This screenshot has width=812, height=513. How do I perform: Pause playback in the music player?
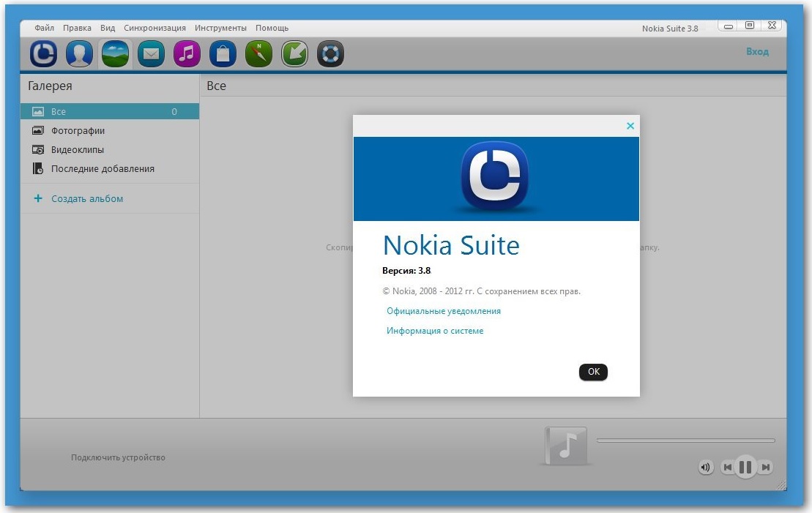tap(745, 468)
